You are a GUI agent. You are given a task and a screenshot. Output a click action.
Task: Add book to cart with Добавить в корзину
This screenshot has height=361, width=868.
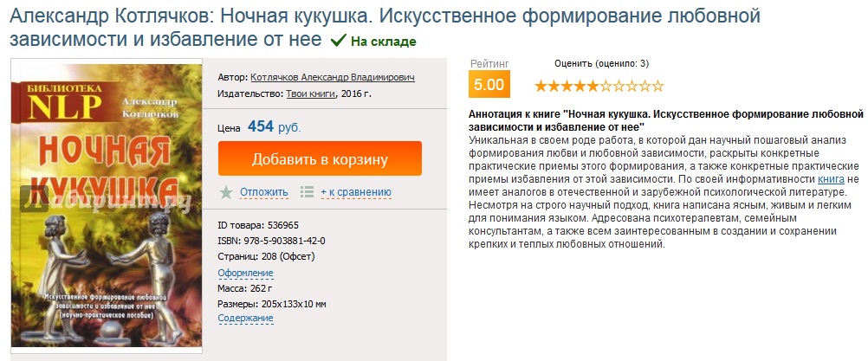(x=320, y=159)
